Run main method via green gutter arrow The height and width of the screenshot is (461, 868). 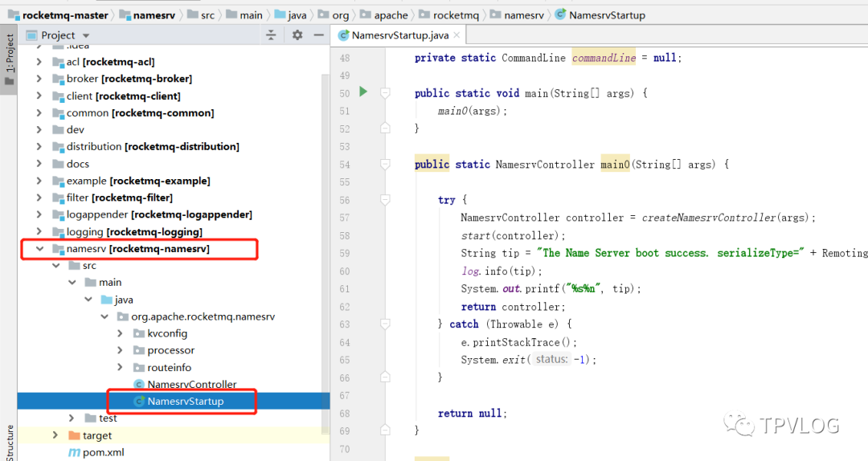click(x=363, y=92)
